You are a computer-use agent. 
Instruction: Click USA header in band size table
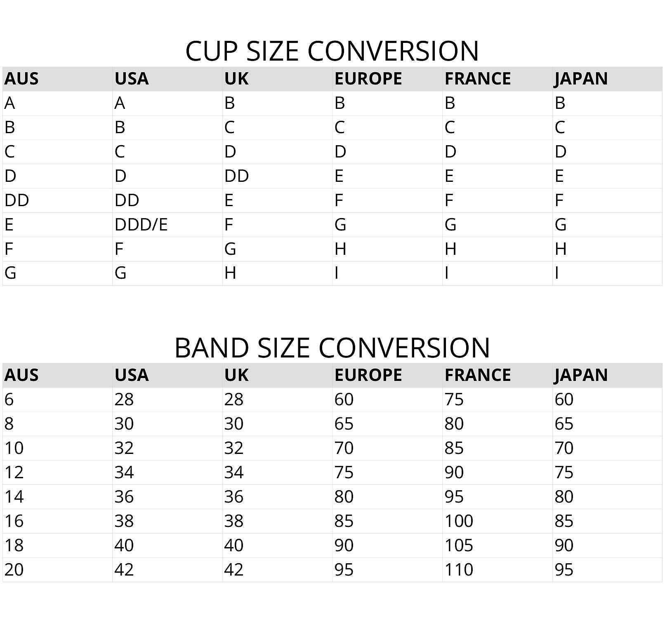(132, 375)
